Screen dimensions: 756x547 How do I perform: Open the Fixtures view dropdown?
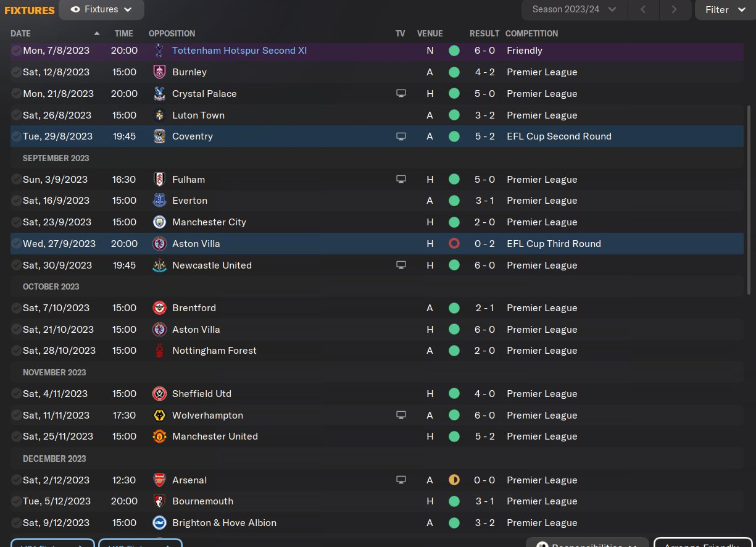tap(102, 10)
